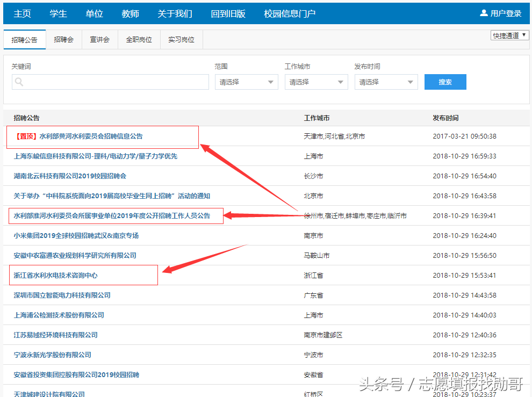Open 浙江省水利水电技术咨询中心 listing

55,275
